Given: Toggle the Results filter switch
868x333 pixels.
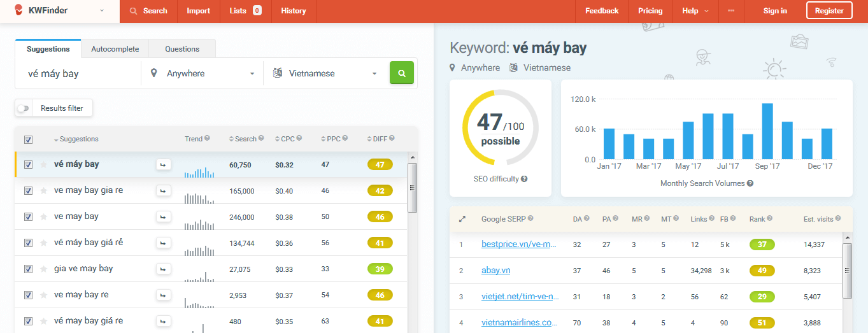Looking at the screenshot, I should pyautogui.click(x=24, y=108).
